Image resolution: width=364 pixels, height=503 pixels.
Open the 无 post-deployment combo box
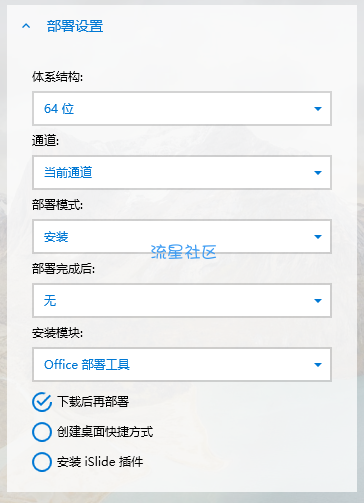click(x=182, y=301)
